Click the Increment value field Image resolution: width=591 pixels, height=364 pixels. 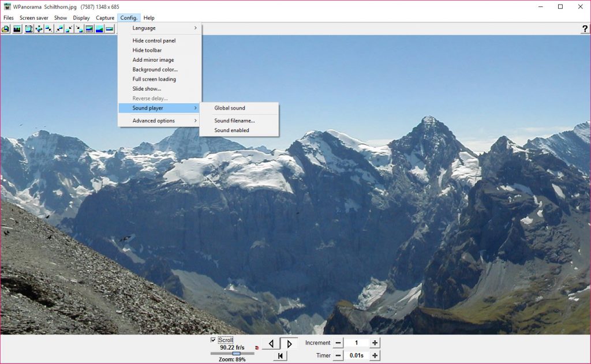(x=357, y=343)
